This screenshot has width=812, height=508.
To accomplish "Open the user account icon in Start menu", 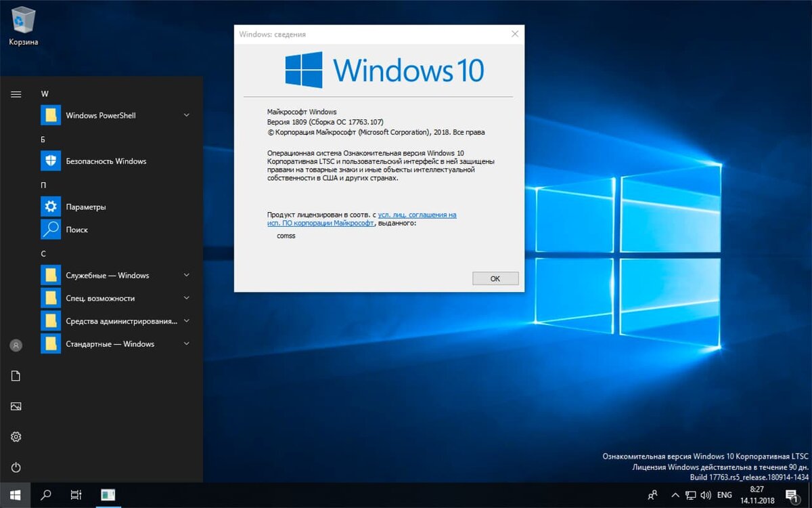I will [x=16, y=345].
